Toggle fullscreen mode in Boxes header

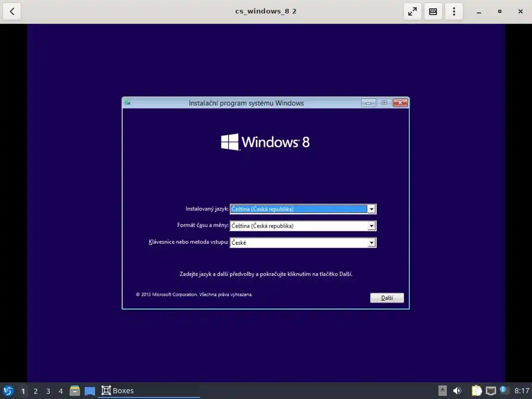[412, 11]
